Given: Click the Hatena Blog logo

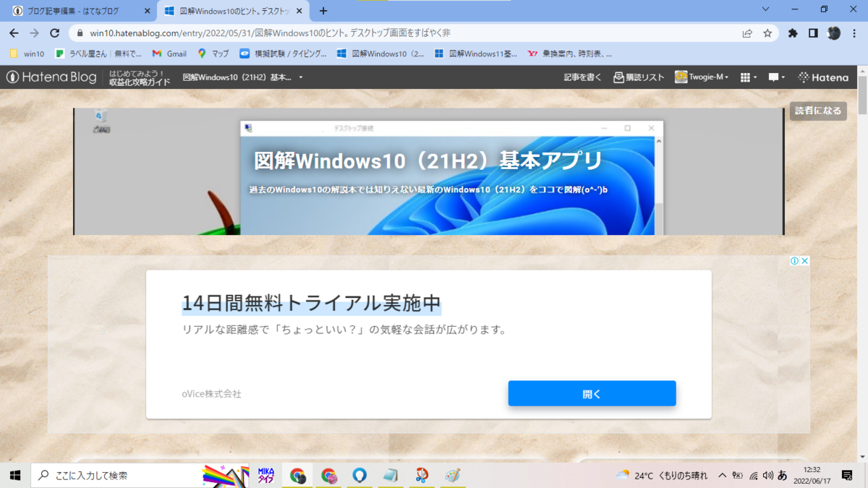Looking at the screenshot, I should point(51,77).
